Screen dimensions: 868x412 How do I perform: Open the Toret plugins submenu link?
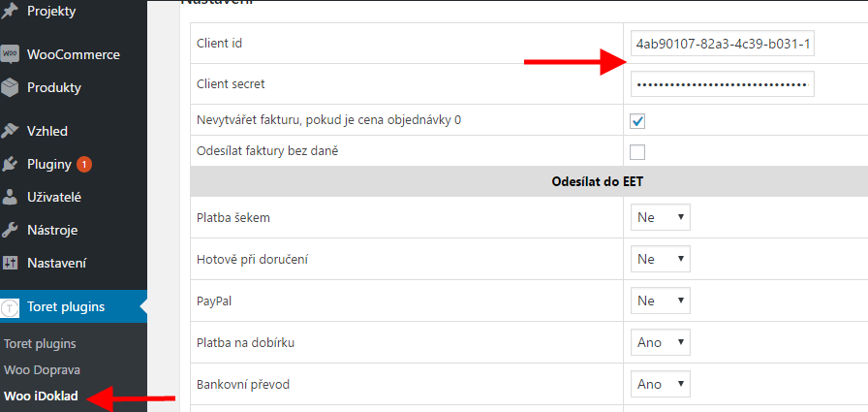[x=40, y=344]
